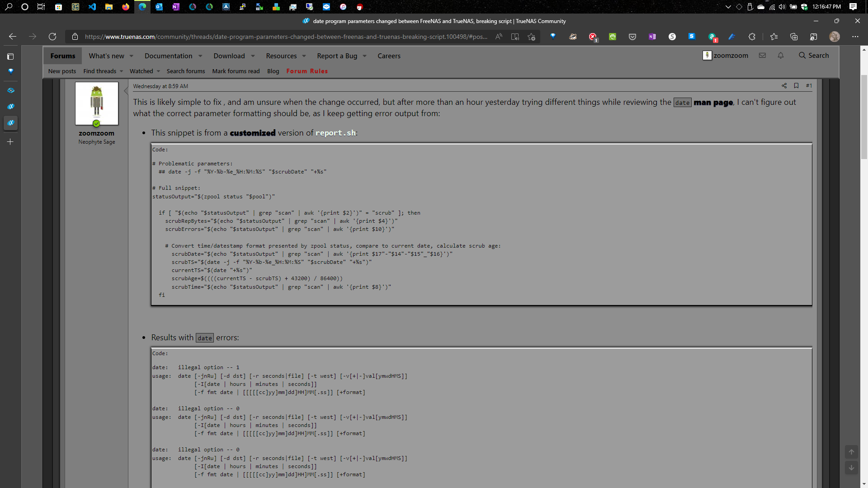
Task: Open the Forums tab
Action: 63,56
